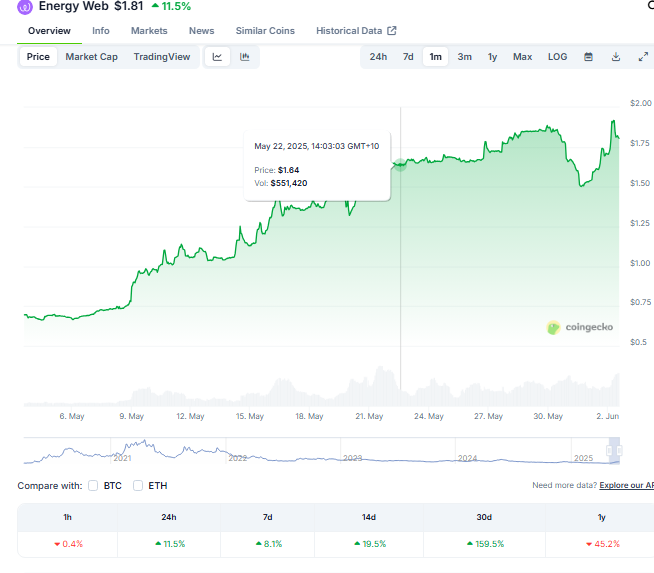
Task: Click the 30d column header
Action: 484,517
